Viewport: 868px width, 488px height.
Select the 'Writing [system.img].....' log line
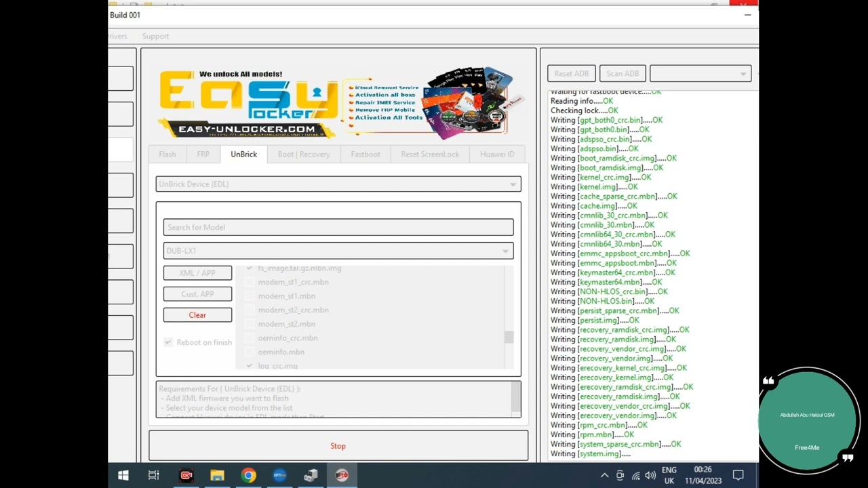coord(591,453)
